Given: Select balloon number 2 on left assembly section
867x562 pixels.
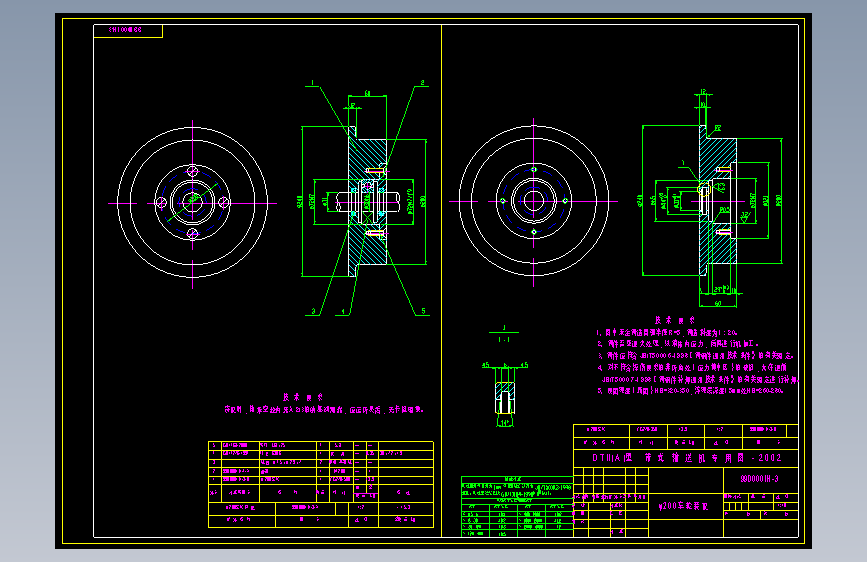Looking at the screenshot, I should coord(422,83).
